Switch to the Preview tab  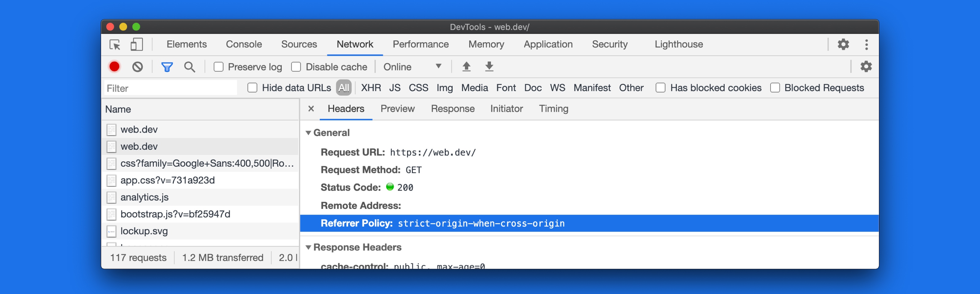pos(397,109)
